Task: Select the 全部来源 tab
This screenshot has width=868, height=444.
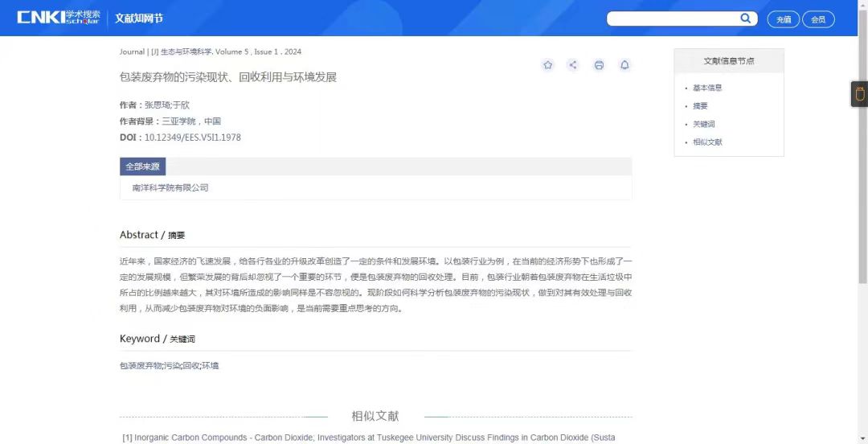Action: pos(142,166)
